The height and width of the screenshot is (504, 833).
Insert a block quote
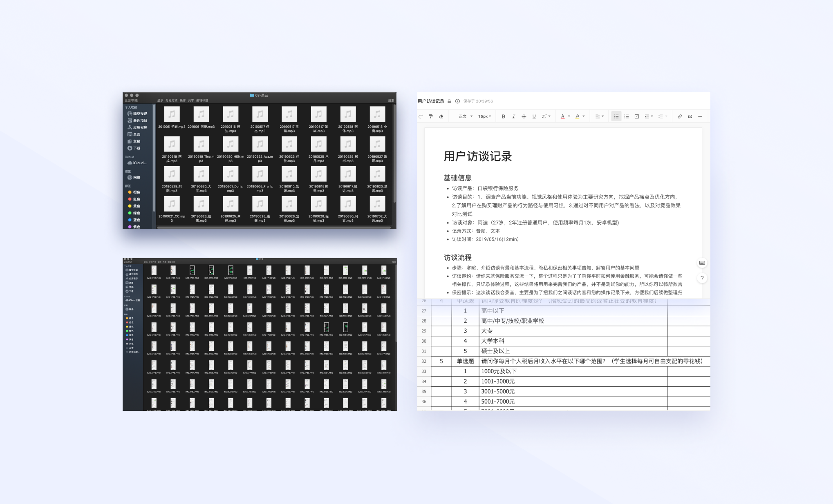(x=690, y=116)
